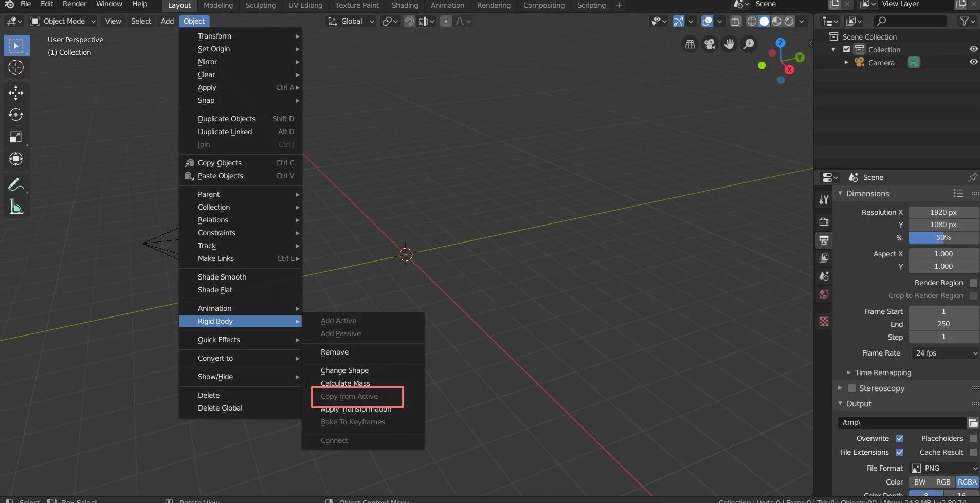Select the Move tool
Viewport: 980px width, 503px height.
coord(16,93)
